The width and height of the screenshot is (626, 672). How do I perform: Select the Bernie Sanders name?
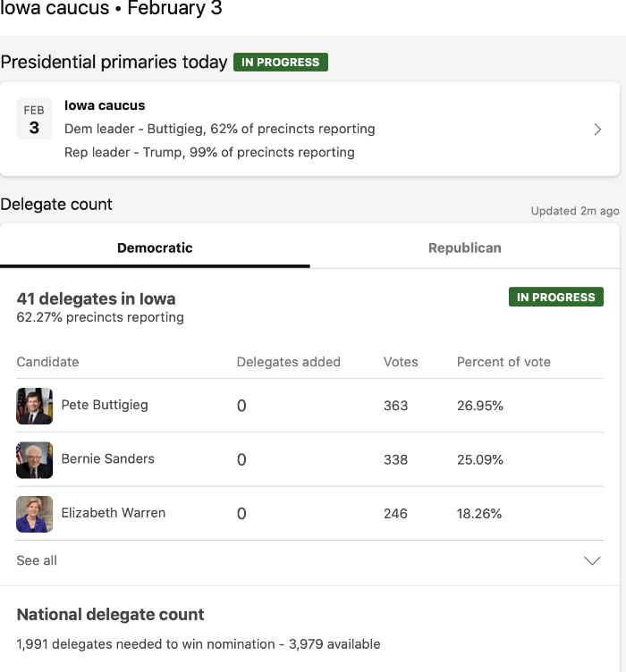coord(107,459)
